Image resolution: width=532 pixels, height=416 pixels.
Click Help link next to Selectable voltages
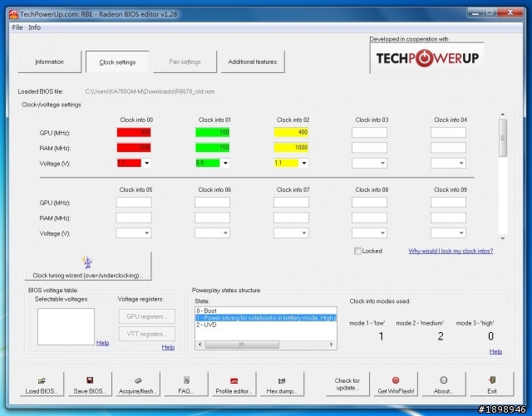click(102, 343)
